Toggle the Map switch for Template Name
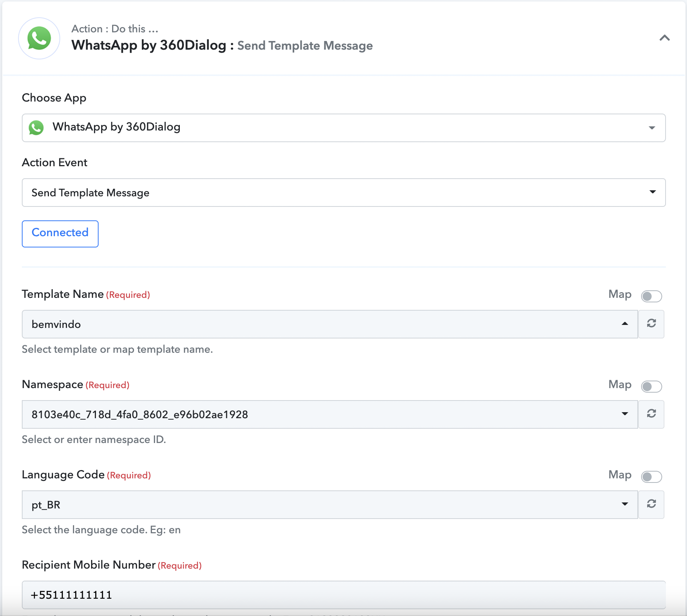The height and width of the screenshot is (616, 687). 651,296
